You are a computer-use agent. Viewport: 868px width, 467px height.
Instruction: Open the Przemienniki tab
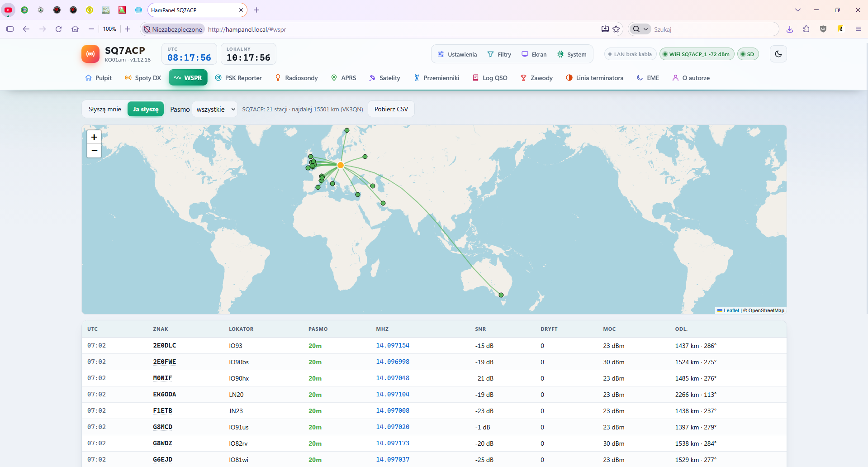tap(436, 78)
